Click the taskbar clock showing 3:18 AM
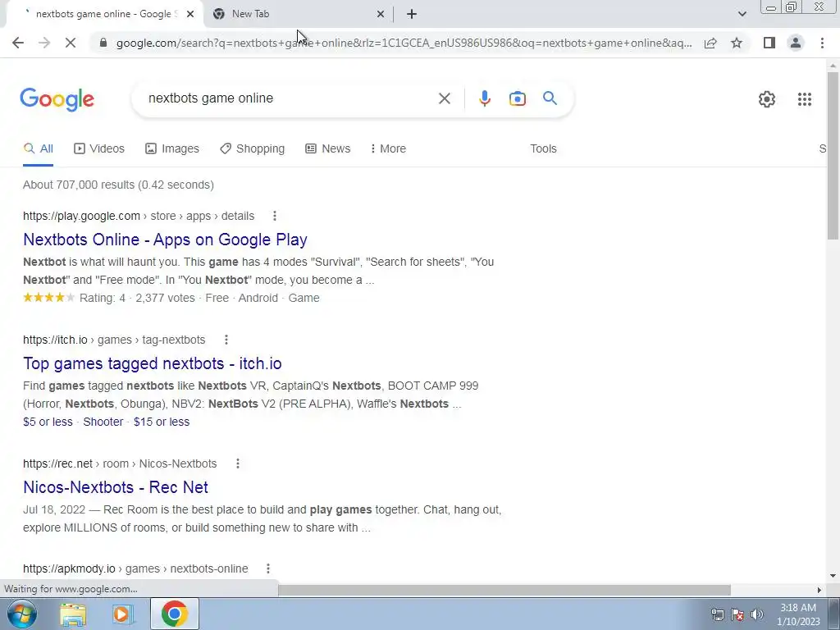Screen dimensions: 840x630 point(798,614)
